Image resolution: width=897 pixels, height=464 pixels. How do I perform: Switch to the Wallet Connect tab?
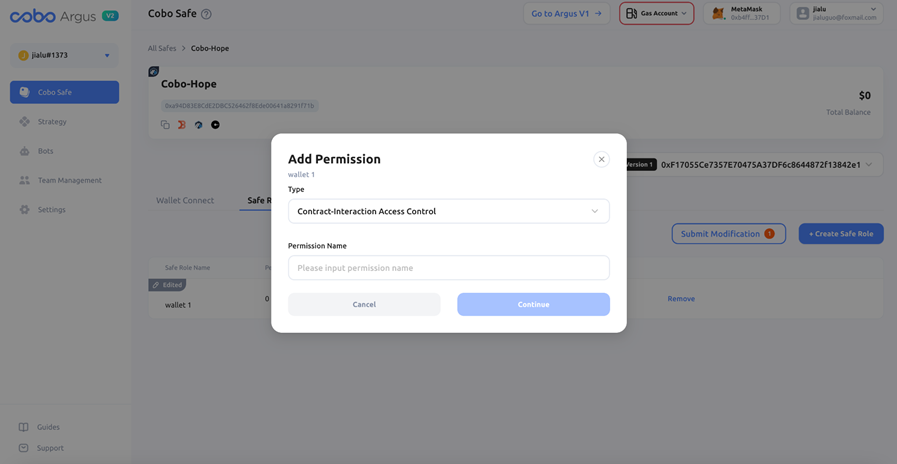pyautogui.click(x=185, y=200)
